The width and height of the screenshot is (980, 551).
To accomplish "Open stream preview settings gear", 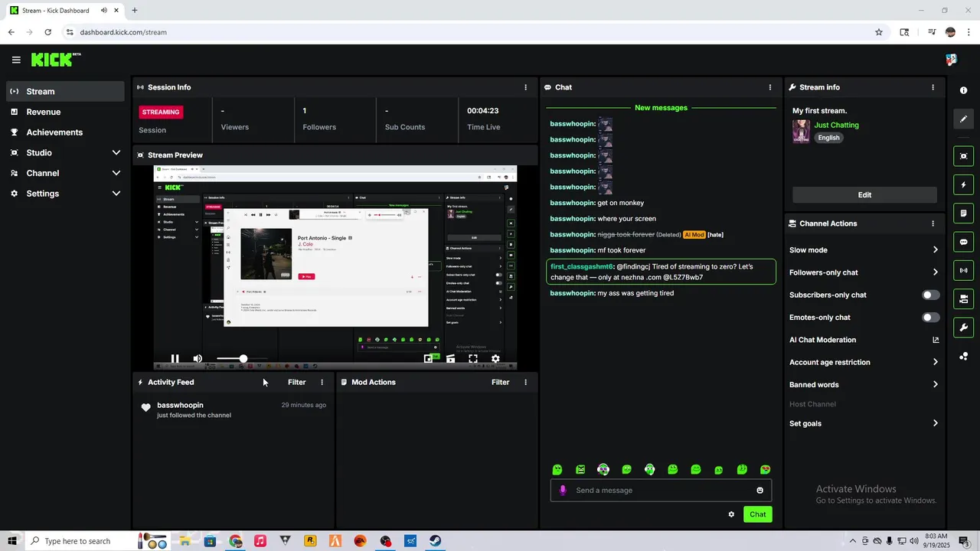I will pos(495,358).
